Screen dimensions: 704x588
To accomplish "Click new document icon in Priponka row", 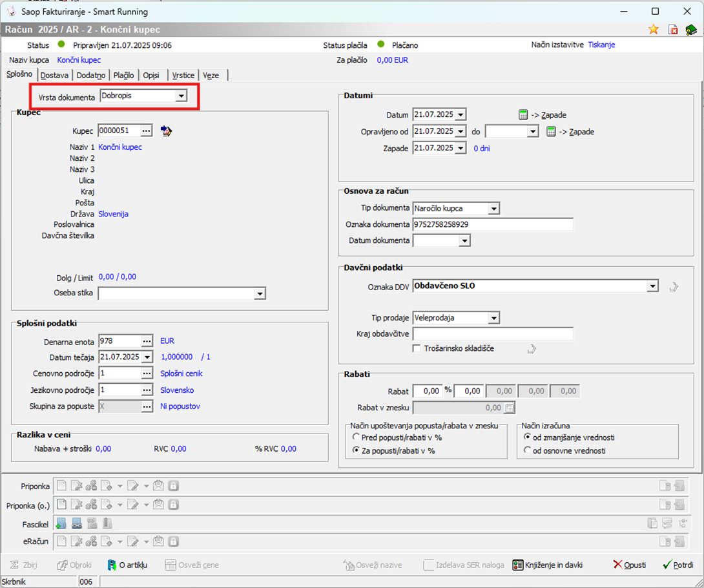I will click(x=61, y=485).
